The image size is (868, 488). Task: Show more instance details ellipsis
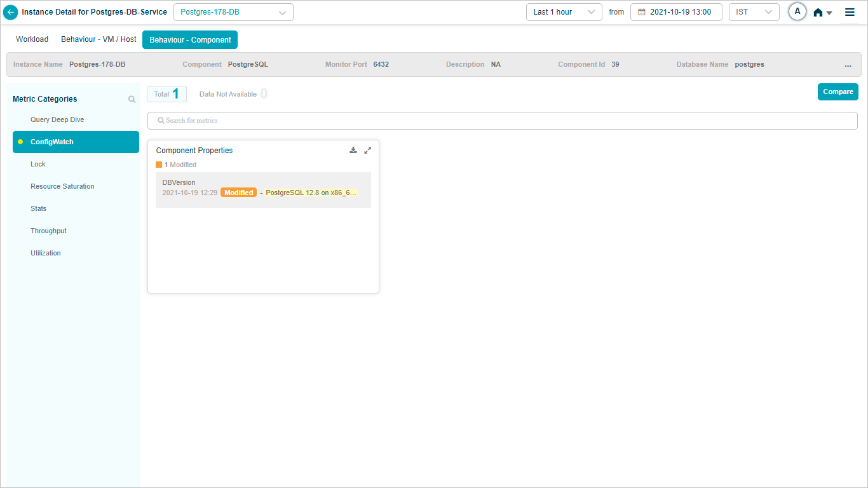[x=848, y=65]
